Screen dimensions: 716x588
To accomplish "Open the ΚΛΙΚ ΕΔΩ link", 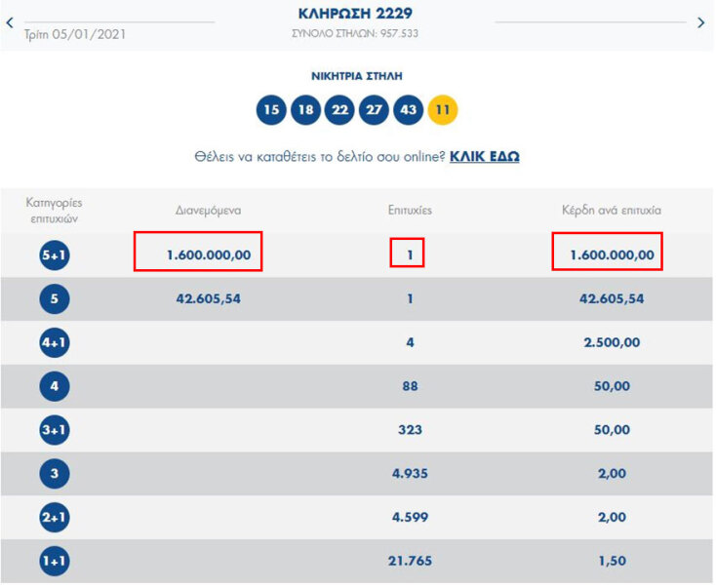I will point(484,156).
